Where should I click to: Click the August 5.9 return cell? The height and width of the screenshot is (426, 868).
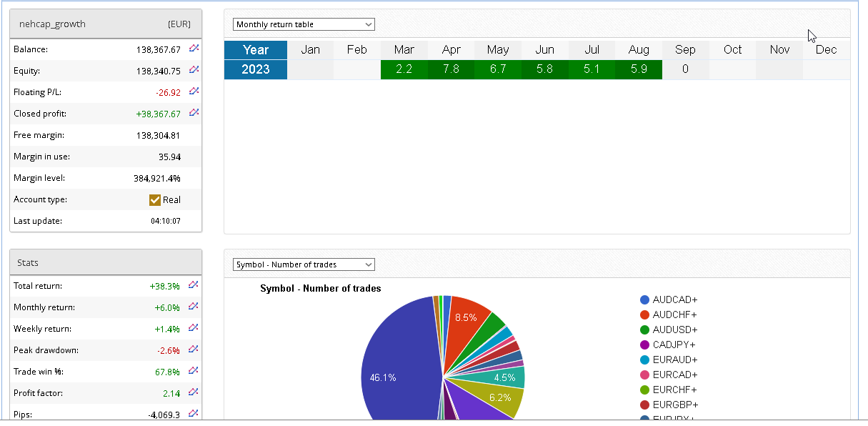[639, 69]
